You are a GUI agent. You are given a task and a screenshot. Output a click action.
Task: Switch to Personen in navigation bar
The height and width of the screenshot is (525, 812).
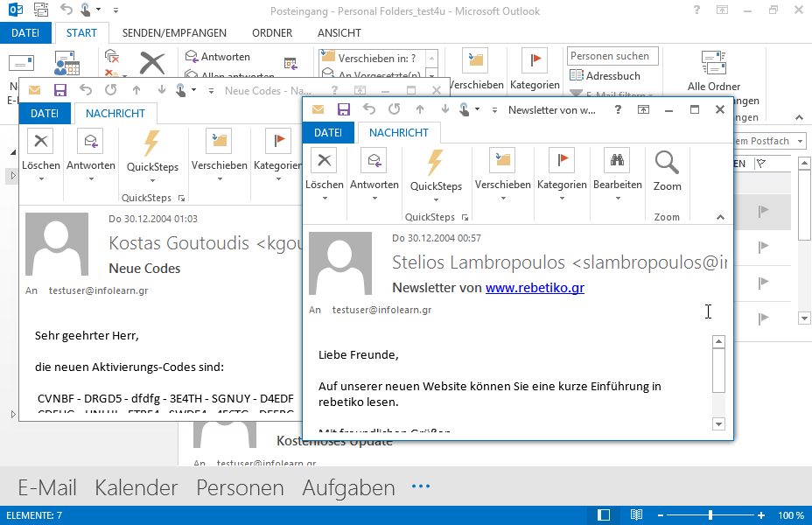tap(240, 487)
